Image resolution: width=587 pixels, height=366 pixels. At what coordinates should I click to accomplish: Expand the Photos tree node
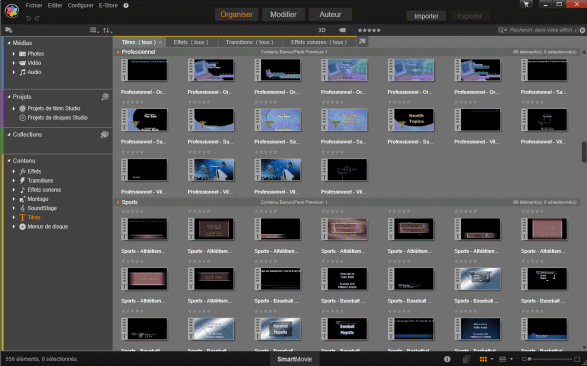pos(14,54)
